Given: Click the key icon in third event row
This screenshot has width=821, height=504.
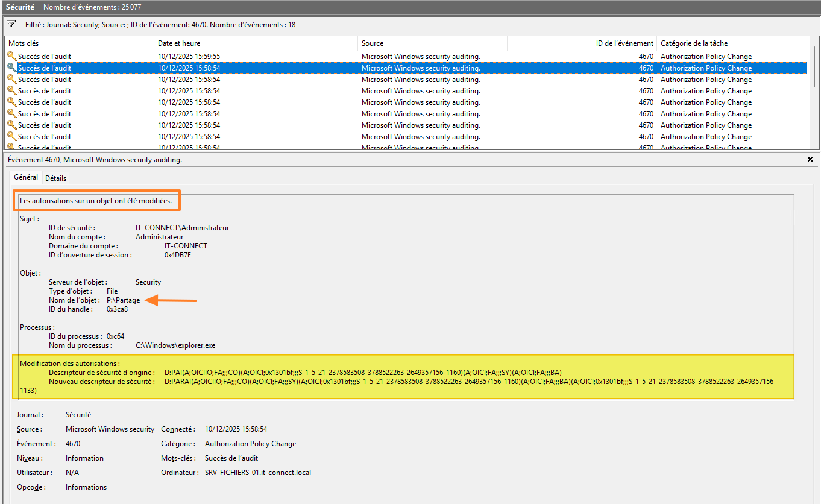Looking at the screenshot, I should (12, 80).
